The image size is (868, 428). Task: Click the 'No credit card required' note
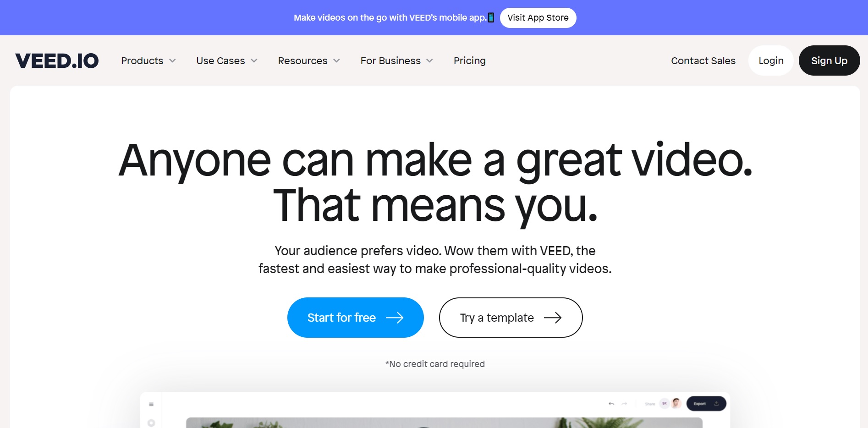(435, 364)
